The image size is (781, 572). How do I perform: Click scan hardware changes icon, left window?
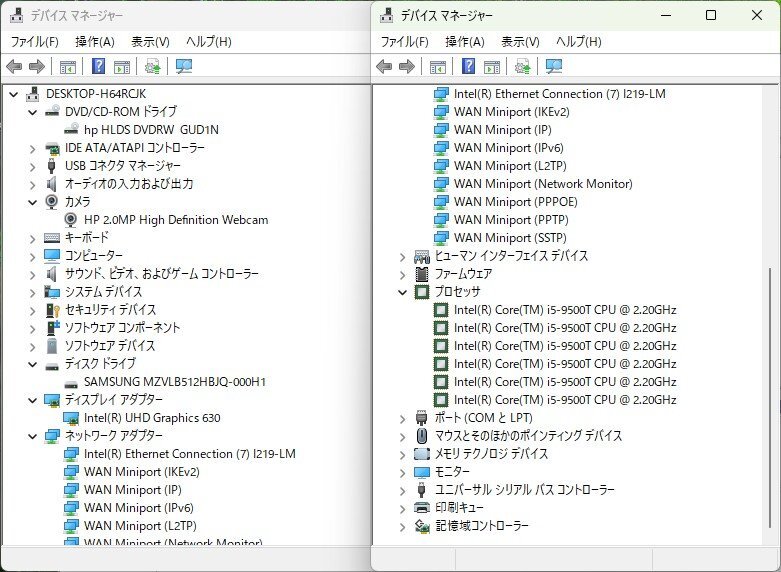pos(184,66)
